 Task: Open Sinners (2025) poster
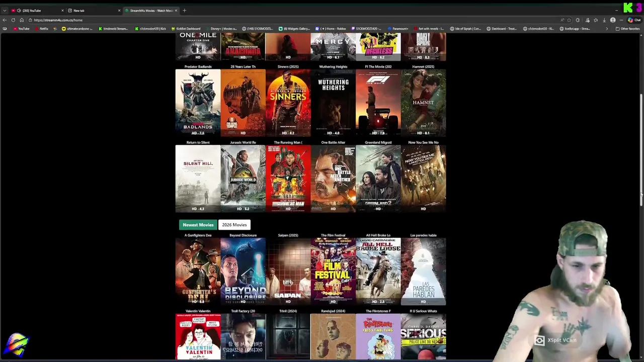coord(288,103)
